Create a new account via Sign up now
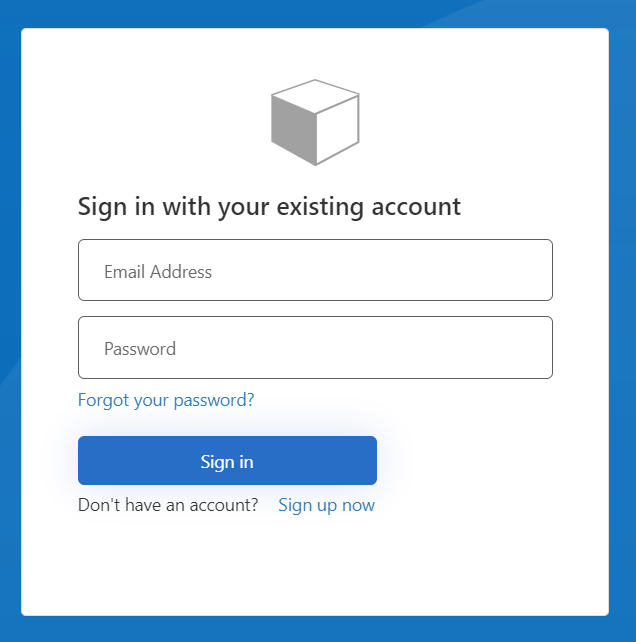The width and height of the screenshot is (636, 642). point(326,505)
